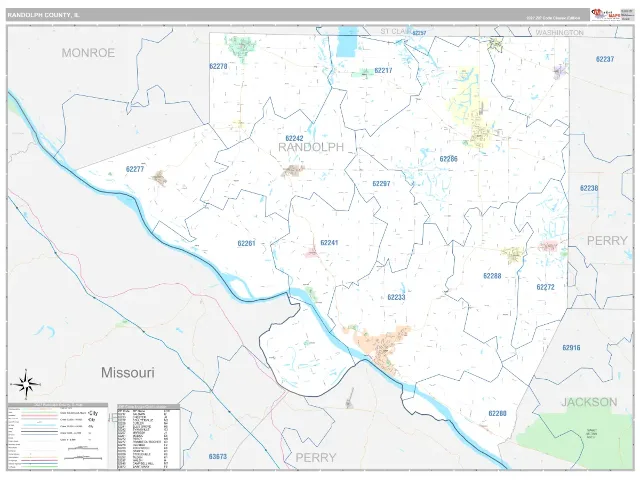Select ZIP code 62278 label
640x480 pixels.
tap(218, 66)
